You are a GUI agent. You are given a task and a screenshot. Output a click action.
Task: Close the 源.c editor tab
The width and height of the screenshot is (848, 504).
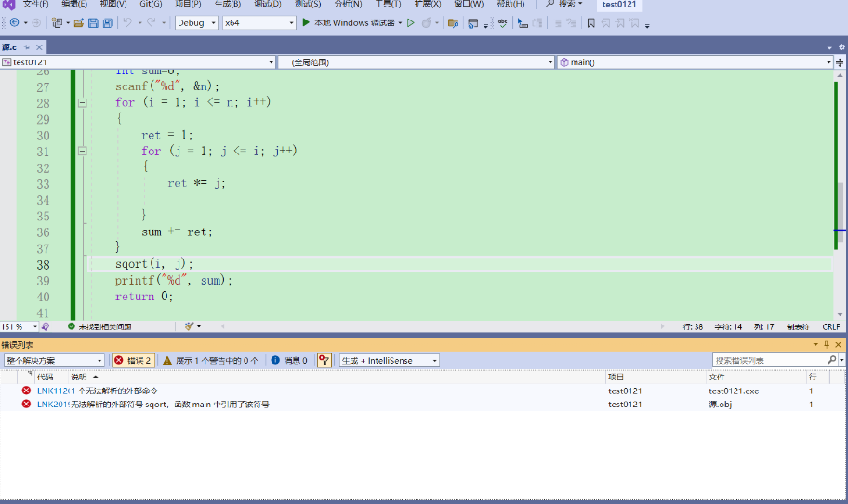tap(39, 47)
